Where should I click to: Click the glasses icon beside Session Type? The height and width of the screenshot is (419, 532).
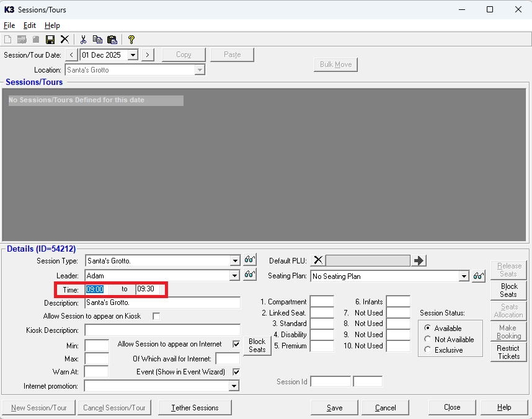(250, 260)
